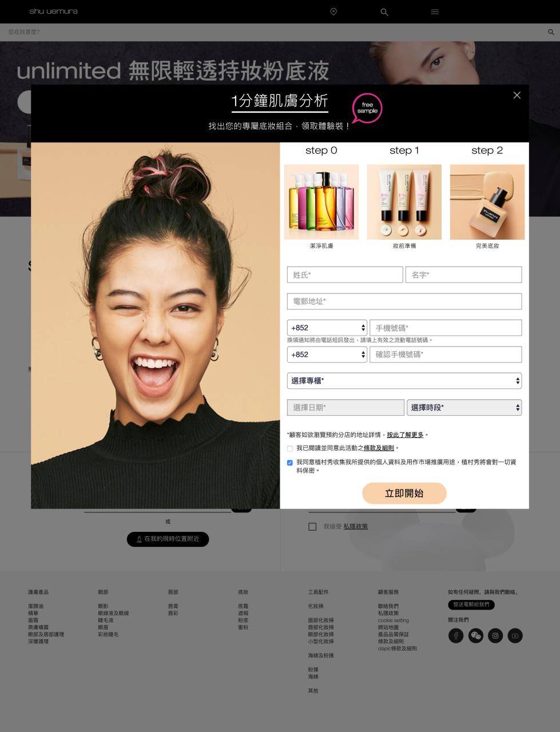Open the store locator pin icon

tap(333, 11)
